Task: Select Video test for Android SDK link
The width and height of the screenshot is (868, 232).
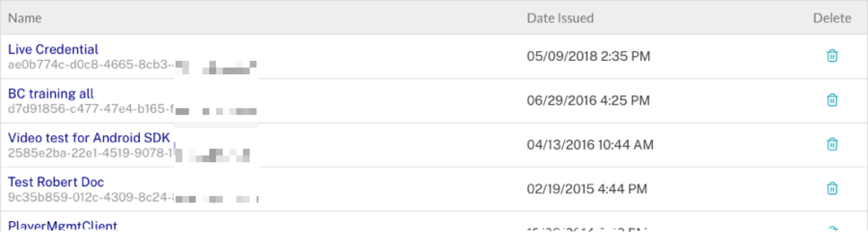Action: (x=89, y=138)
